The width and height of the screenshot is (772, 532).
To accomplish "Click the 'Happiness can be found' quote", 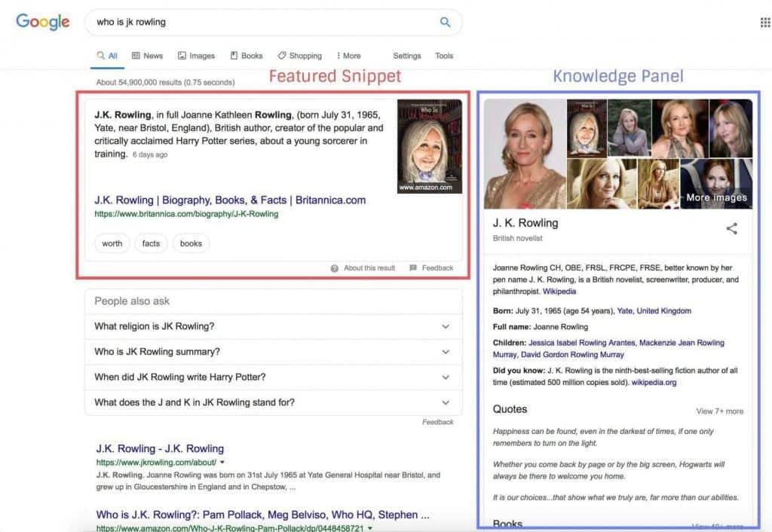I will 603,437.
